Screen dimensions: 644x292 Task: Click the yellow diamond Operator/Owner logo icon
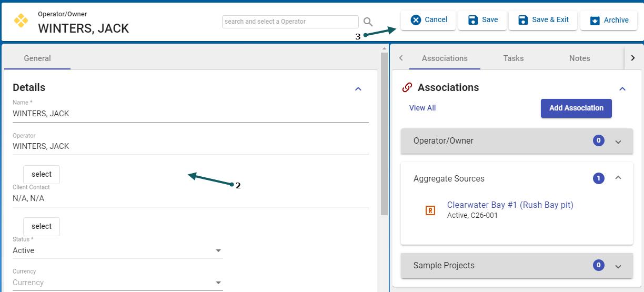coord(21,21)
